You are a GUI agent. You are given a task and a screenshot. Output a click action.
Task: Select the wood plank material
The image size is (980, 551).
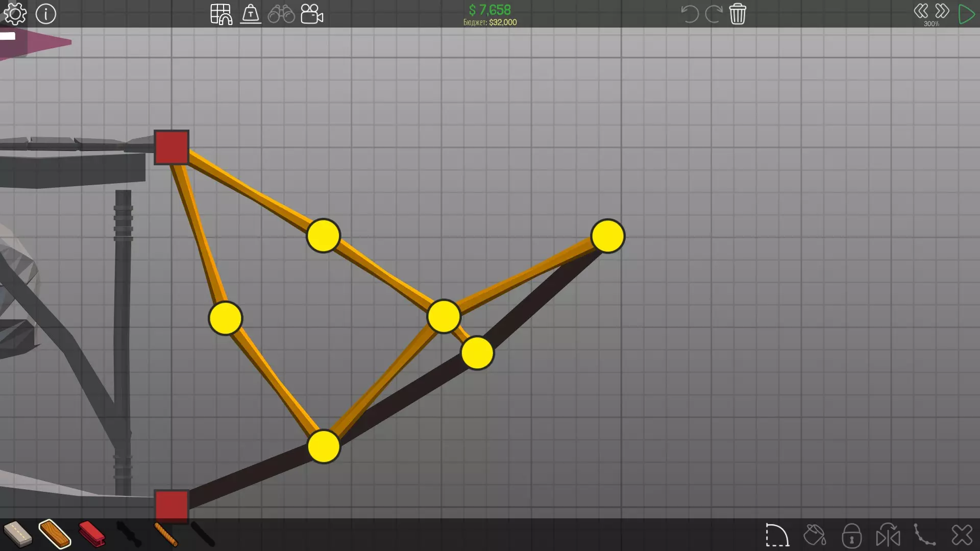pyautogui.click(x=55, y=534)
